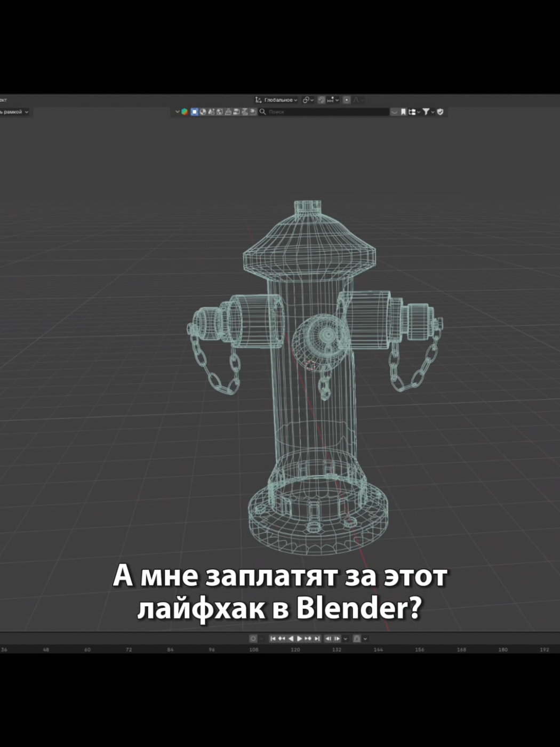Click the fourth globe-like mode icon
560x747 pixels.
pyautogui.click(x=219, y=112)
